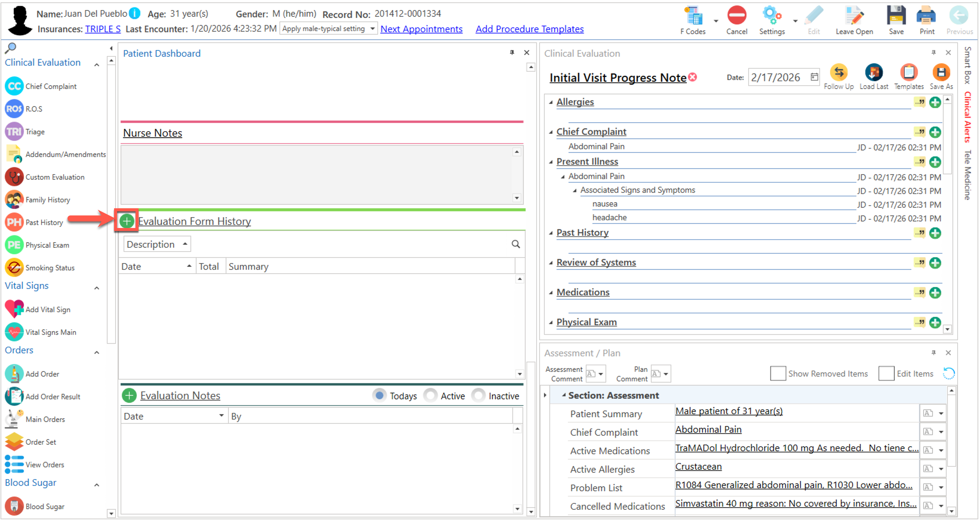
Task: Click the TRIPLE S insurance link
Action: 103,29
